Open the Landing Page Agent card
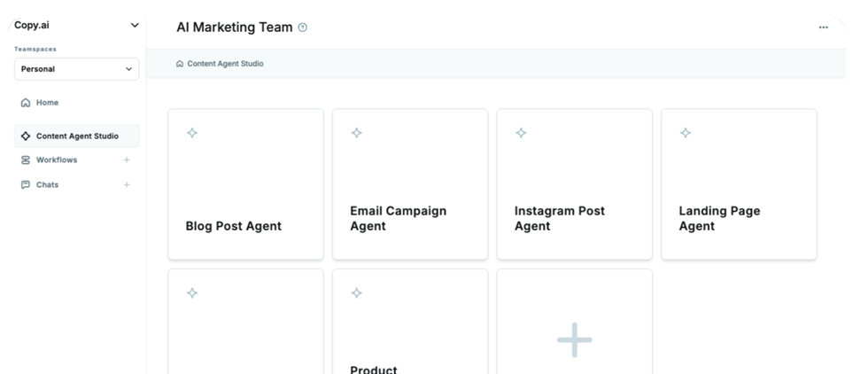The width and height of the screenshot is (868, 374). [739, 184]
